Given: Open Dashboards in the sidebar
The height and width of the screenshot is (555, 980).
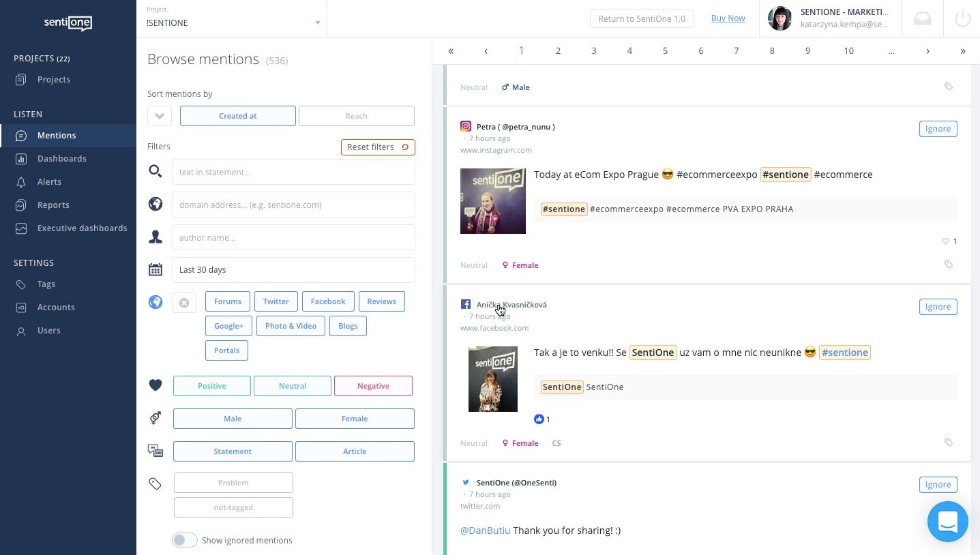Looking at the screenshot, I should 61,159.
